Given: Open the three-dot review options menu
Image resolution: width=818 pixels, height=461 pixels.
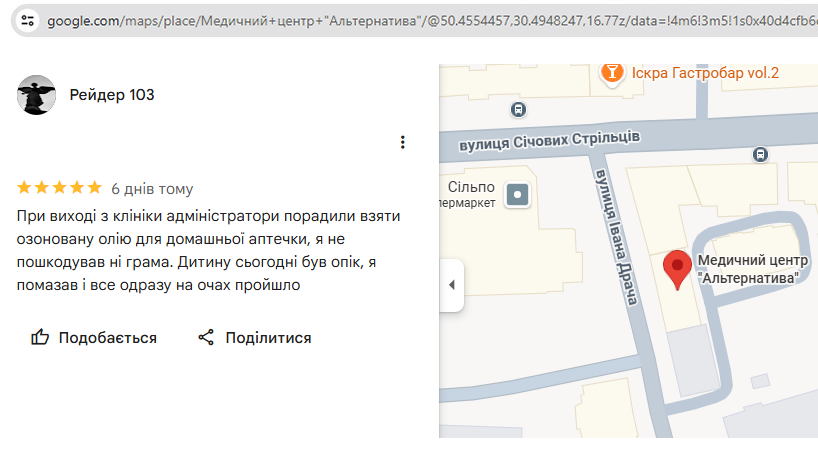Looking at the screenshot, I should [402, 142].
